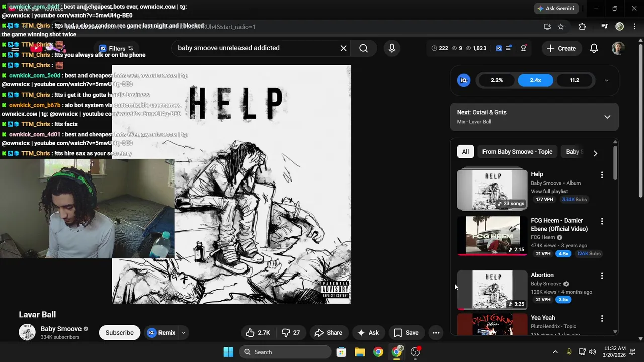The image size is (644, 362).
Task: Click install app icon in address bar
Action: pyautogui.click(x=547, y=27)
